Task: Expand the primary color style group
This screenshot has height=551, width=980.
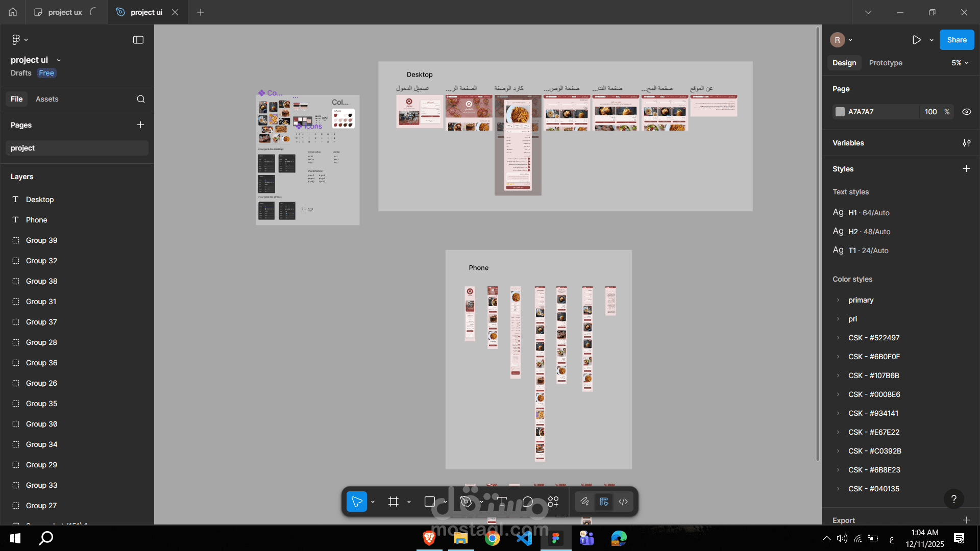Action: 839,300
